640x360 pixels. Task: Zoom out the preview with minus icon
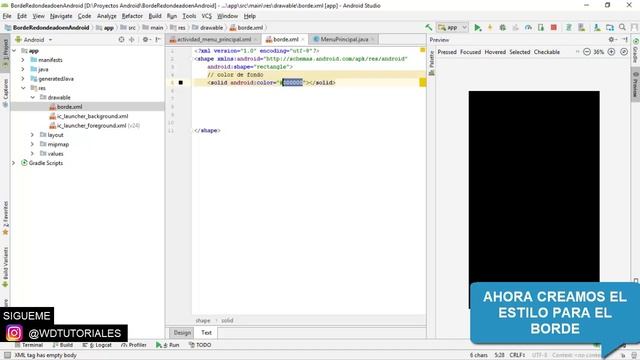(587, 52)
